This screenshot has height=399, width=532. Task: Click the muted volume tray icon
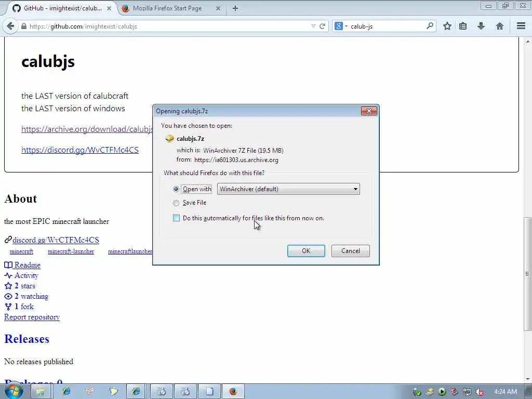480,392
